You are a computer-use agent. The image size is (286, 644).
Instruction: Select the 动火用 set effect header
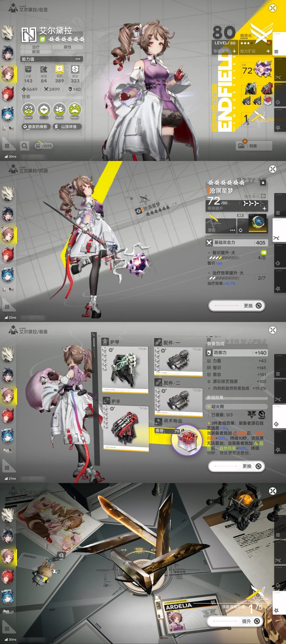click(236, 407)
